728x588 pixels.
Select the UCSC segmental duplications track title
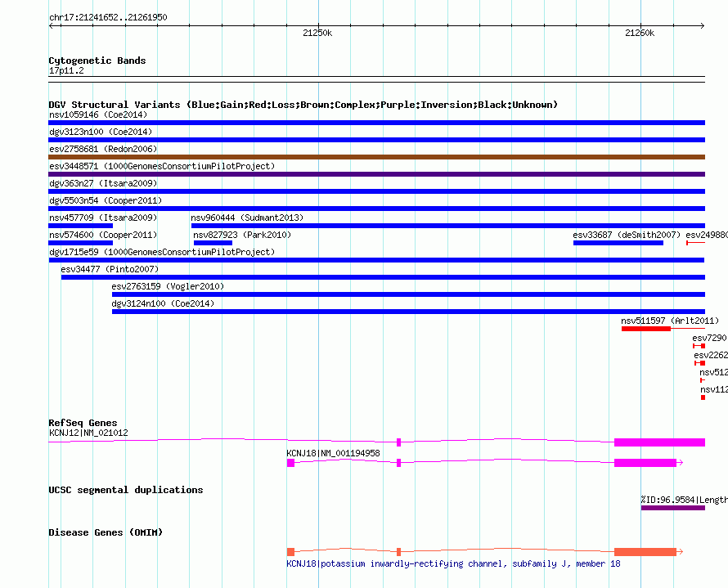click(126, 490)
